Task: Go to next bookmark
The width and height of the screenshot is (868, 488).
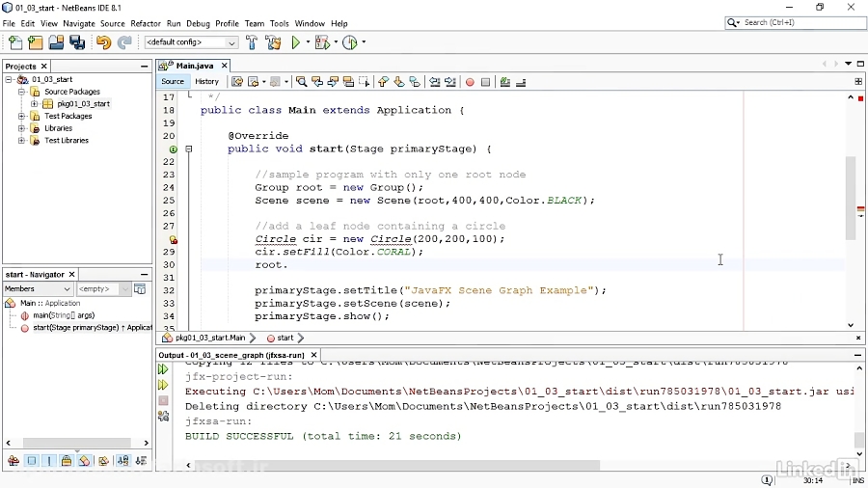Action: [399, 82]
